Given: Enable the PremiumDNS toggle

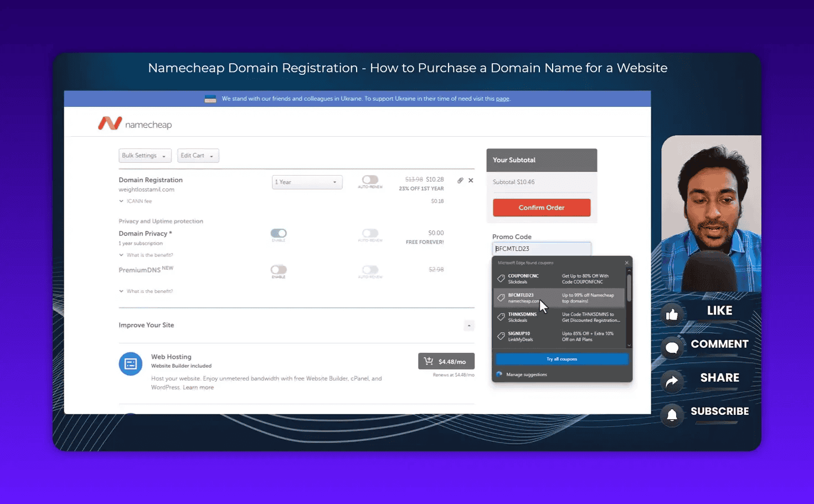Looking at the screenshot, I should tap(279, 270).
